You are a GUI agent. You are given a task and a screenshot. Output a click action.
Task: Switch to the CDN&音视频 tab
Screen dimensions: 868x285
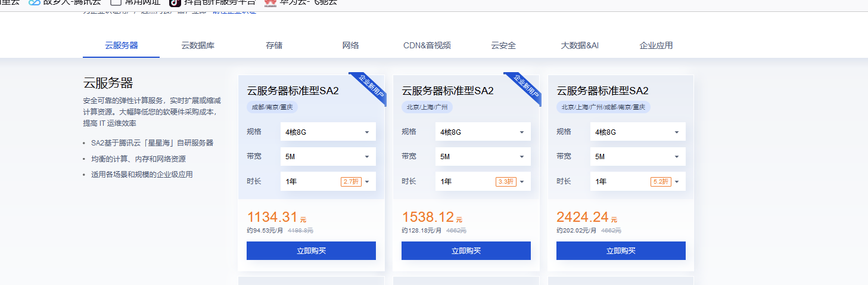tap(427, 45)
